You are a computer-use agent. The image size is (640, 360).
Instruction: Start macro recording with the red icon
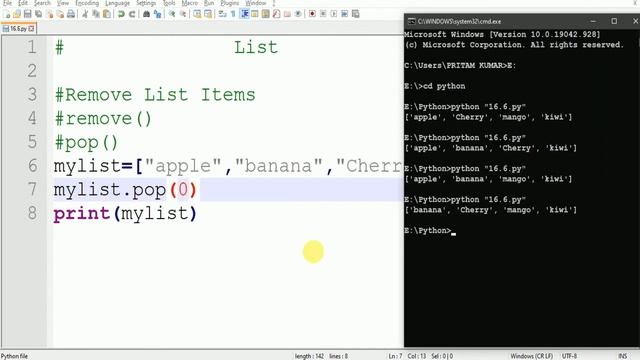(312, 14)
